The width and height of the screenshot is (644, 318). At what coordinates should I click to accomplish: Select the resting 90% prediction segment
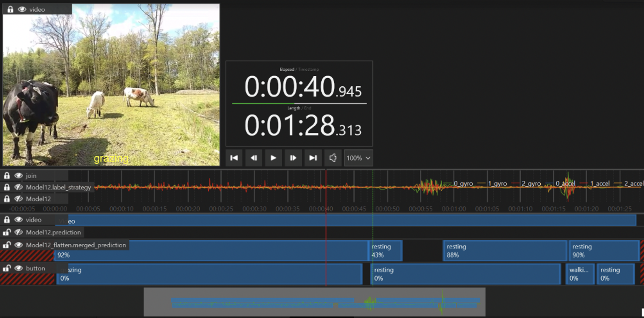tap(604, 251)
